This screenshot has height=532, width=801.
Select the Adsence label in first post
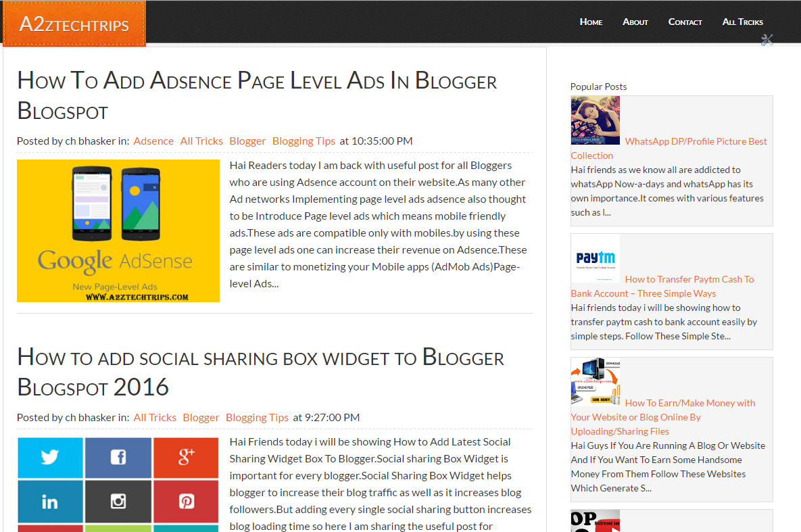153,141
